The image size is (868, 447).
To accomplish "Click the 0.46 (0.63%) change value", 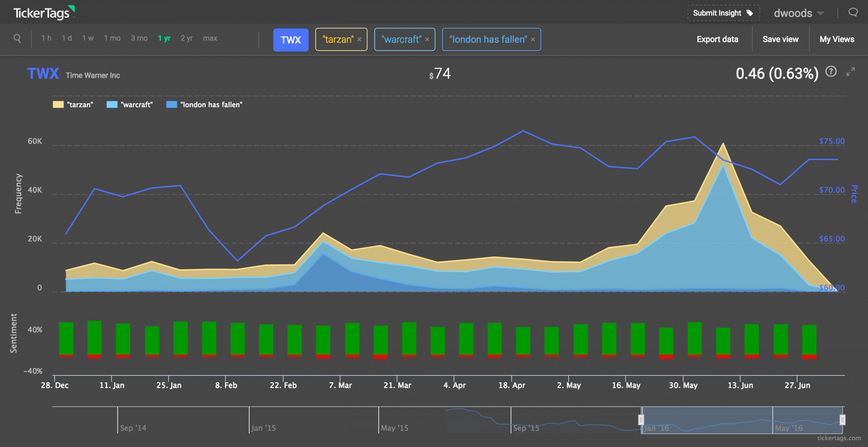I will click(x=777, y=74).
